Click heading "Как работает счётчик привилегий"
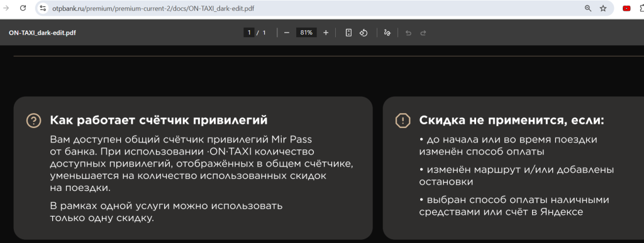 pyautogui.click(x=158, y=120)
